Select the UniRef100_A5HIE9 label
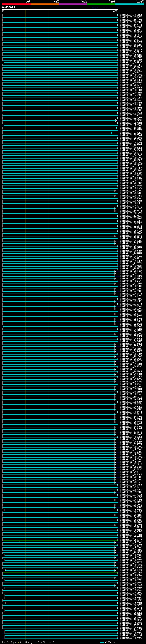Viewport: 146px width, 644px height. point(131,279)
